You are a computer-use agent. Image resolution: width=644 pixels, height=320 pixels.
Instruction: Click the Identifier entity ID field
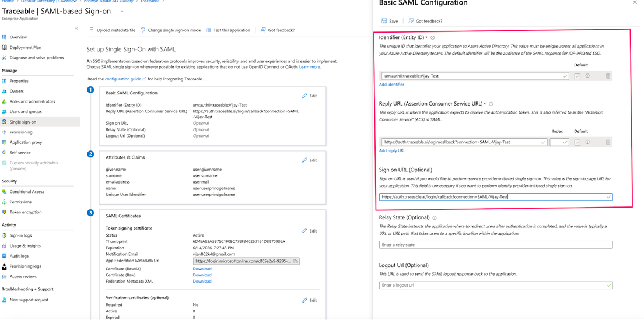click(x=475, y=76)
